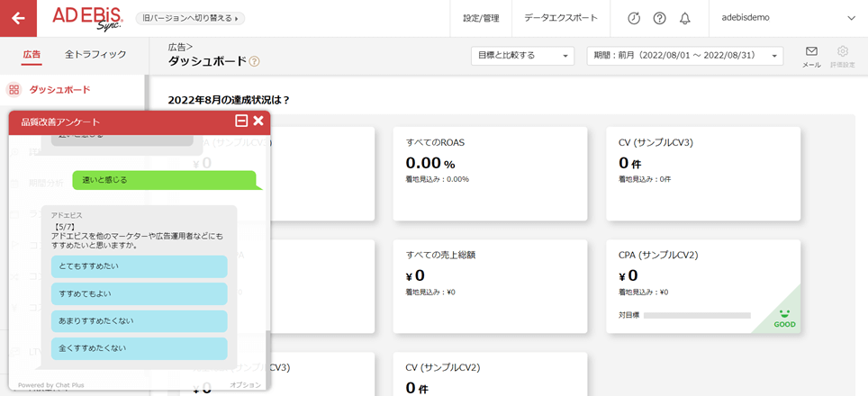Click the データエクスポート menu item

point(560,18)
